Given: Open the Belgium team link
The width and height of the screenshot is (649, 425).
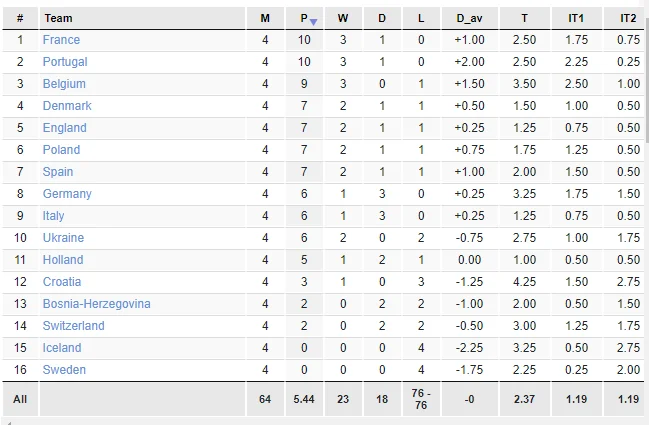Looking at the screenshot, I should (x=64, y=84).
